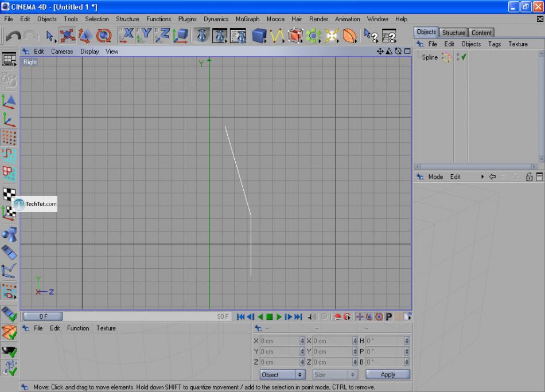Toggle Spline green checkmark enable state
This screenshot has width=545, height=392.
pyautogui.click(x=464, y=57)
